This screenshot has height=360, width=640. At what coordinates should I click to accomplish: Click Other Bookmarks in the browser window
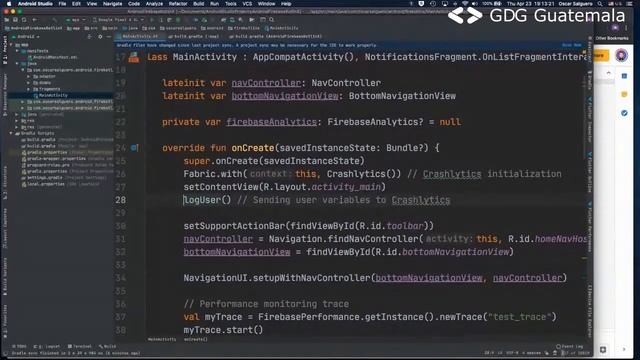click(611, 38)
